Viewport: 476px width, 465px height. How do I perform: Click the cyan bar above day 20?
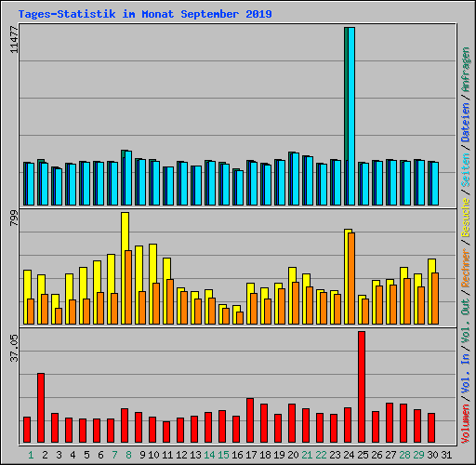(296, 179)
